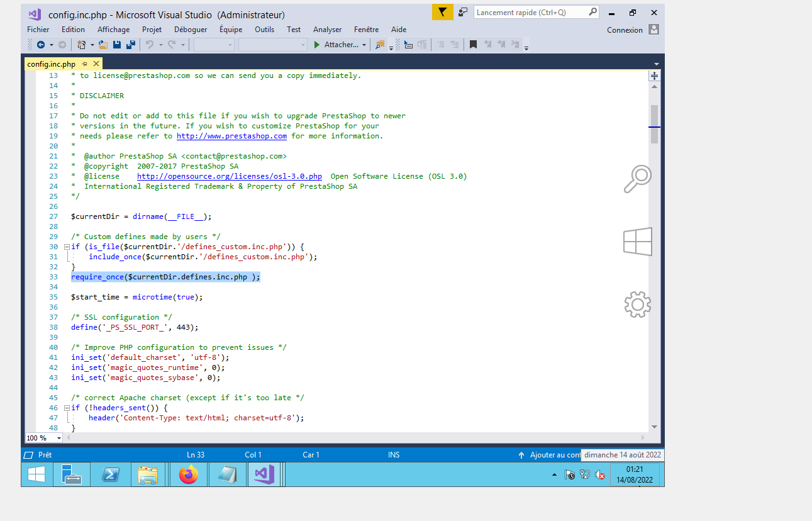
Task: Open the solution platforms combo box
Action: coord(273,45)
